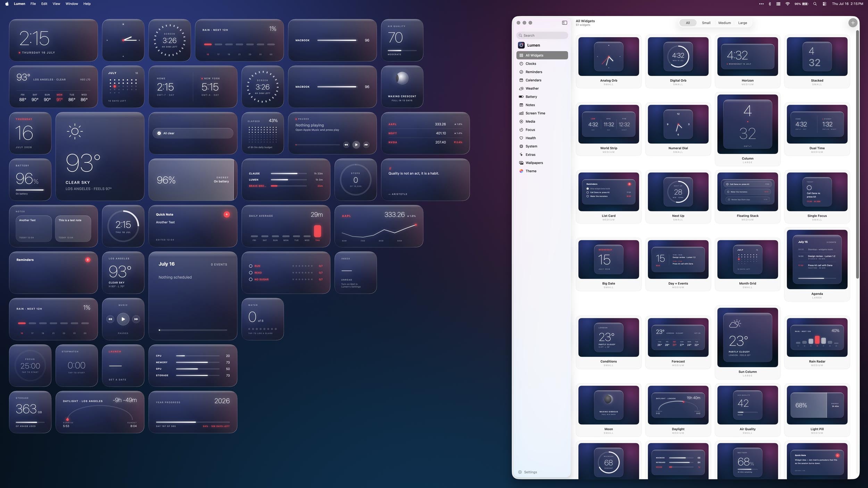Open the Apple menu
The image size is (868, 488).
coord(7,4)
